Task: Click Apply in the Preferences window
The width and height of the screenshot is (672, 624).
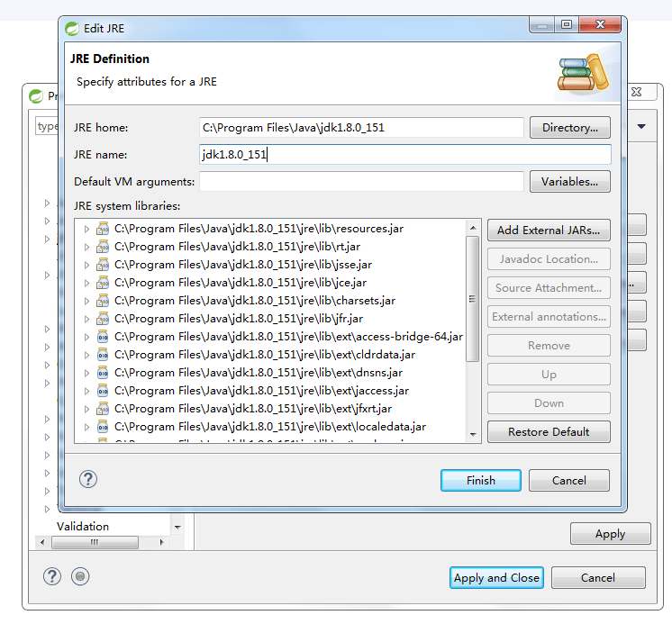Action: 610,534
